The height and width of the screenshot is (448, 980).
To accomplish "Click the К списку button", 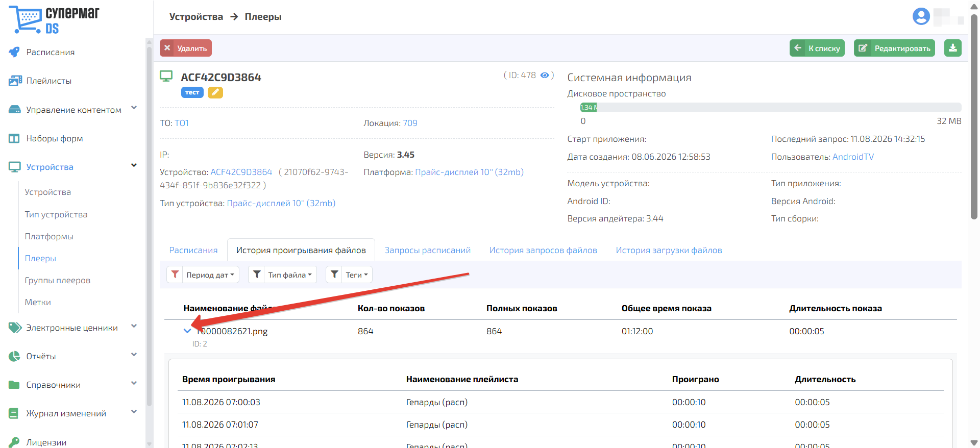I will click(817, 48).
